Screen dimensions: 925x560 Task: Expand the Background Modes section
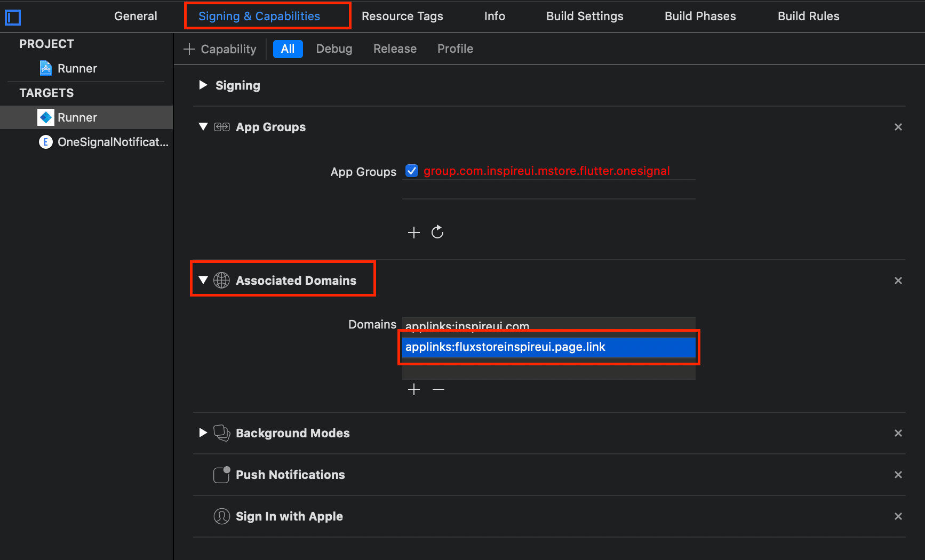coord(203,433)
